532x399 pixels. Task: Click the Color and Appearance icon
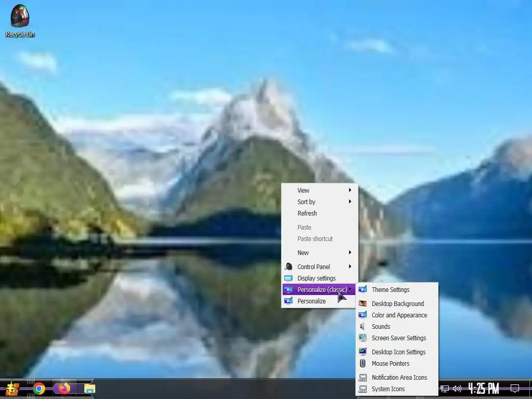[363, 315]
